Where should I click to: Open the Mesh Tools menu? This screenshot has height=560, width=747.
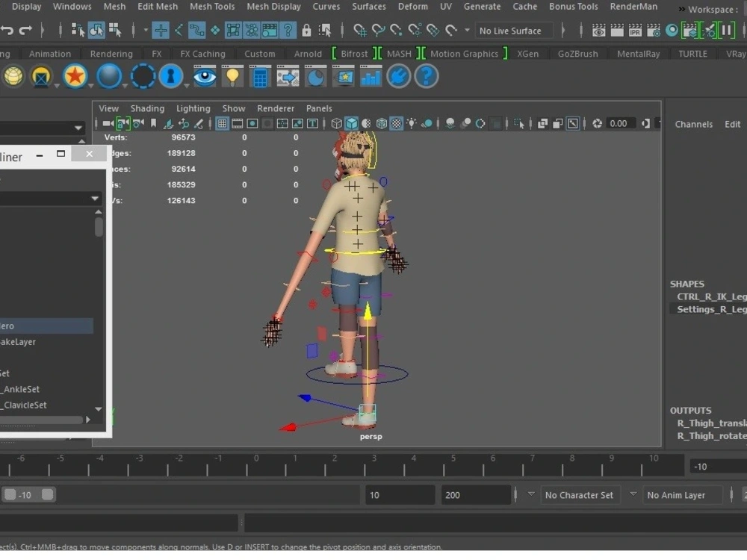click(x=212, y=6)
